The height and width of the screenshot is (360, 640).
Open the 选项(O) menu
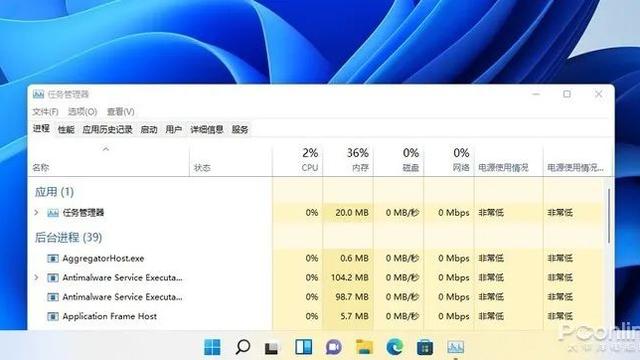(82, 111)
